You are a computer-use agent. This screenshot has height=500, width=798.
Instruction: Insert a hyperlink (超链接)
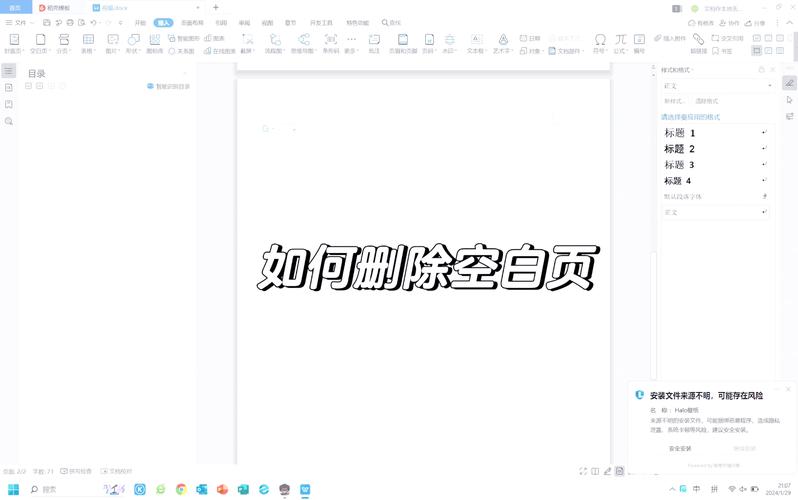click(x=699, y=44)
